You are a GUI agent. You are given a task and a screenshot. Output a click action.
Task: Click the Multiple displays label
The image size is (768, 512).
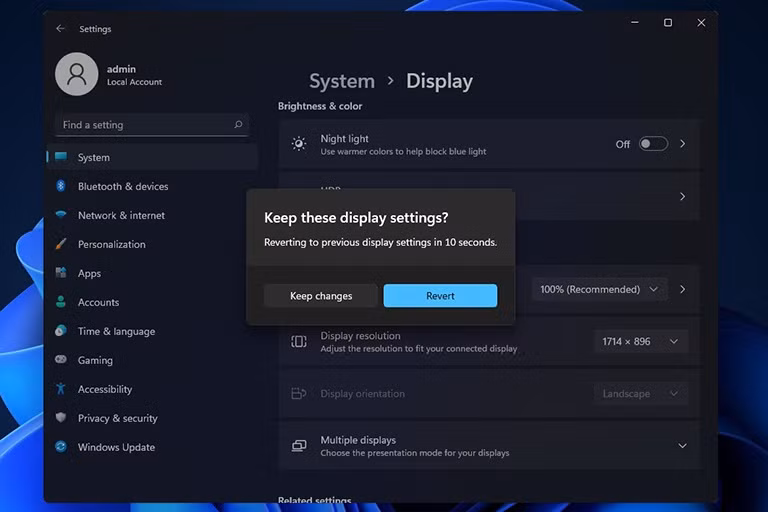358,440
